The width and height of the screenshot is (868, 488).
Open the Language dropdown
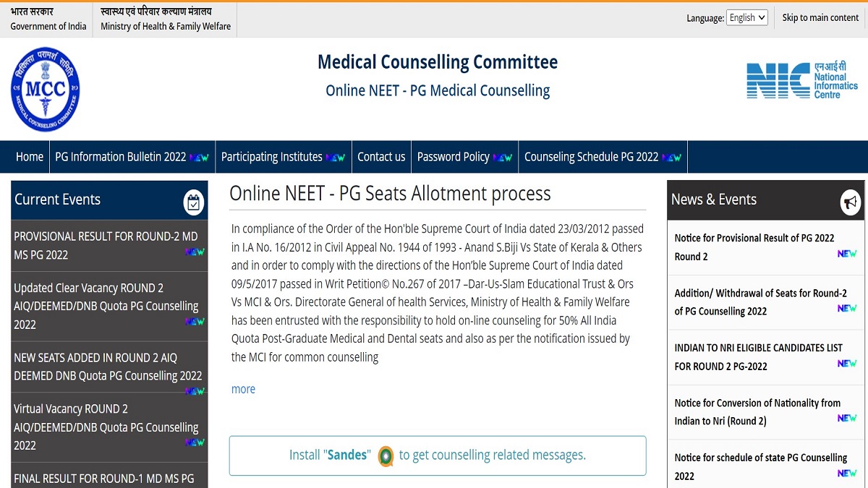pyautogui.click(x=747, y=18)
